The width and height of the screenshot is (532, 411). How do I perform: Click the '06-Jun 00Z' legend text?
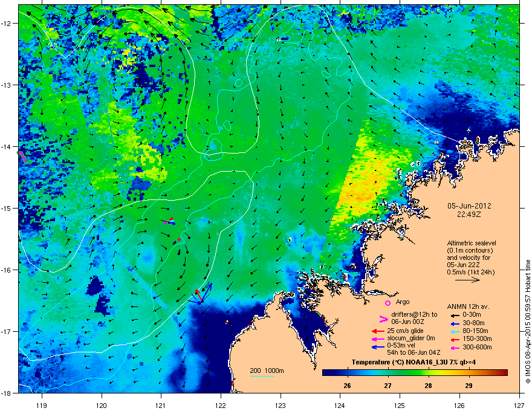(408, 322)
